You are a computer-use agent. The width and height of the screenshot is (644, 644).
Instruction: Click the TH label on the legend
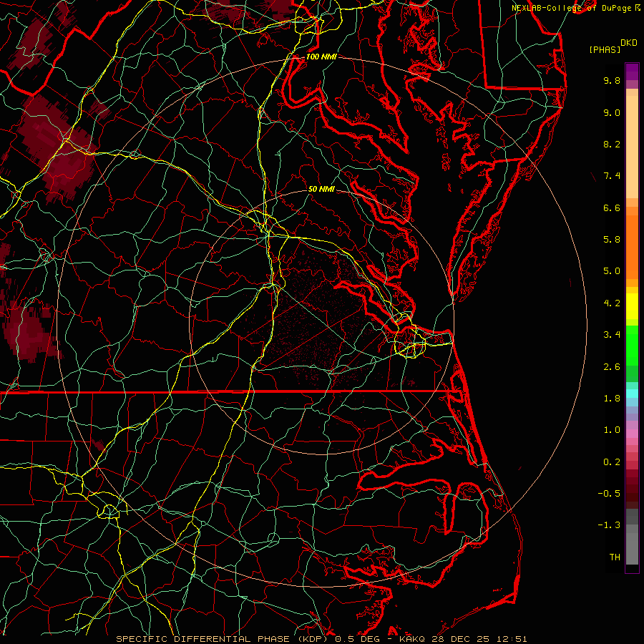615,557
